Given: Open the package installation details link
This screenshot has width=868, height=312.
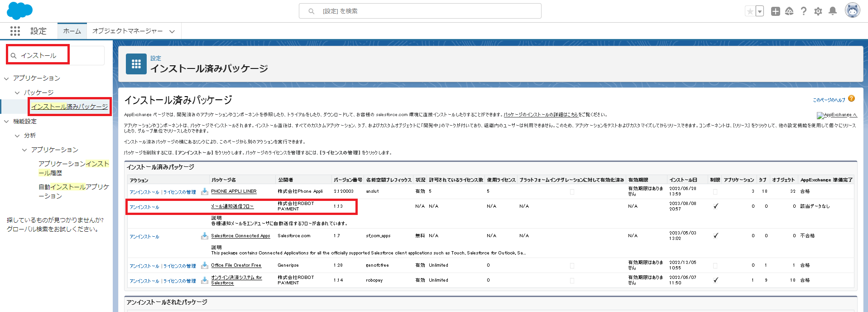Looking at the screenshot, I should pos(541,115).
